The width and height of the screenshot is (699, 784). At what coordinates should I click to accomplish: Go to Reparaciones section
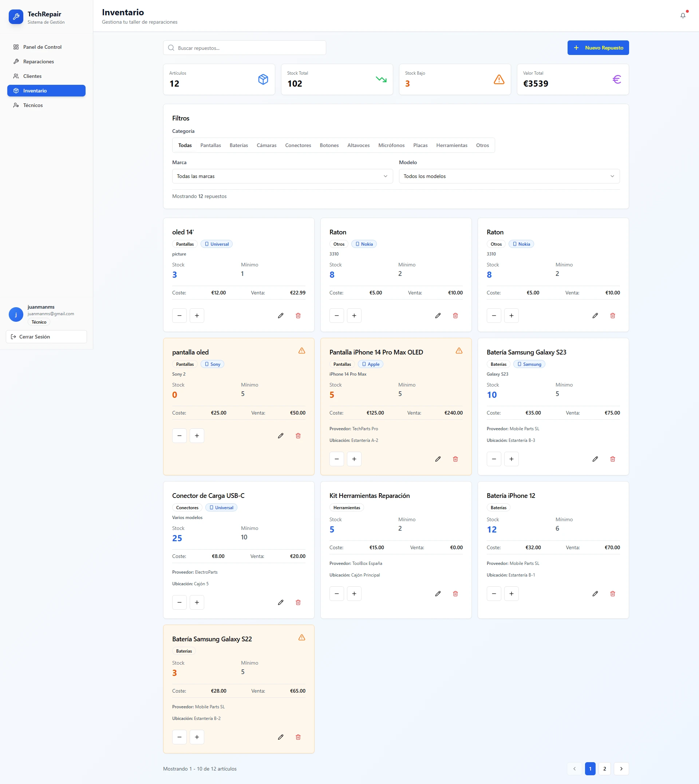click(x=47, y=62)
